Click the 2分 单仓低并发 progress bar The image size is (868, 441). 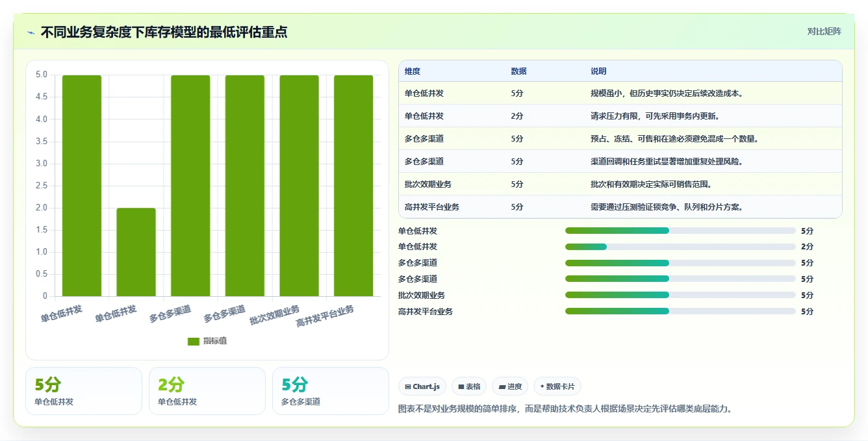tap(680, 247)
